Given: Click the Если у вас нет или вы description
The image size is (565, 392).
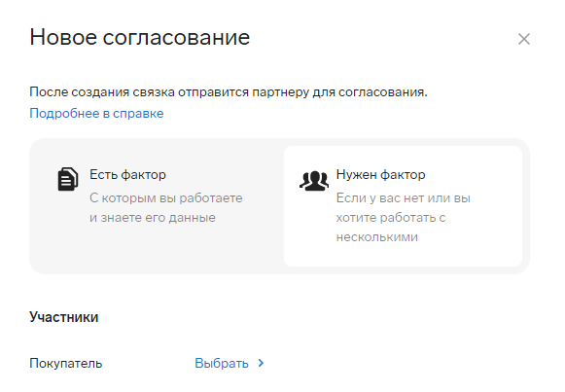Looking at the screenshot, I should pos(404,198).
